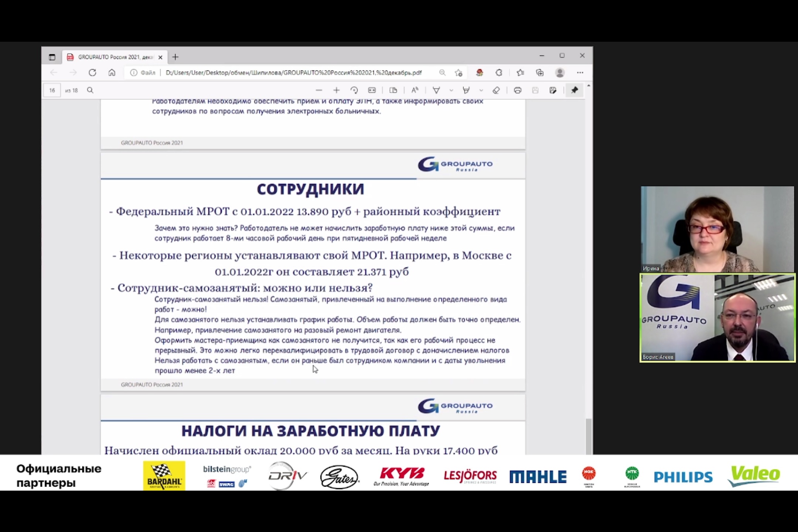Click the Bardahl partner logo
Image resolution: width=798 pixels, height=532 pixels.
(164, 476)
